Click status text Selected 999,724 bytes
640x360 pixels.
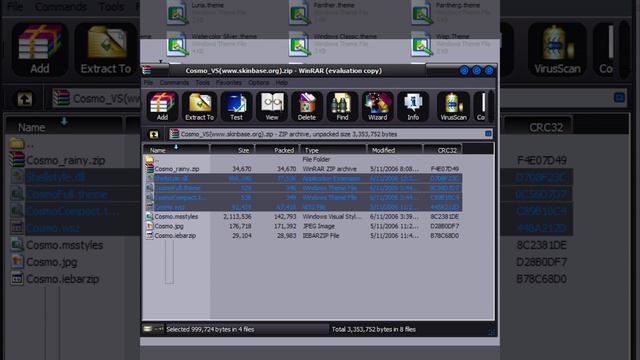[210, 329]
